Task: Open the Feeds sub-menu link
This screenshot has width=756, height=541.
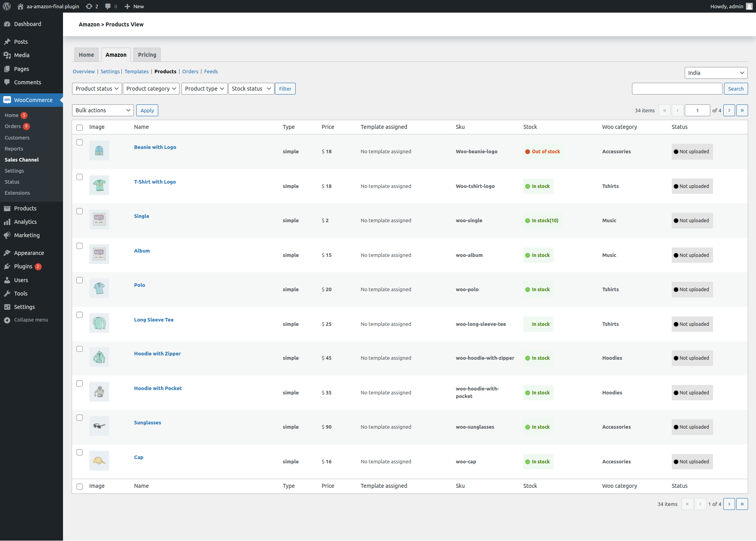Action: [x=211, y=71]
